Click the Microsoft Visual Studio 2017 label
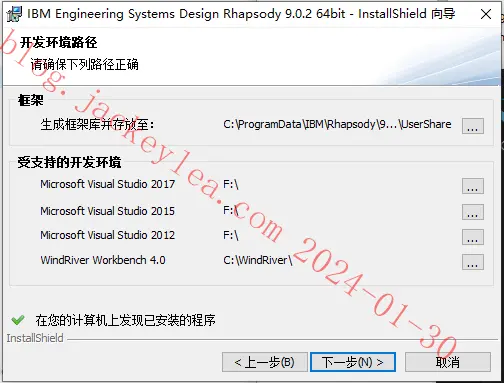 click(107, 184)
